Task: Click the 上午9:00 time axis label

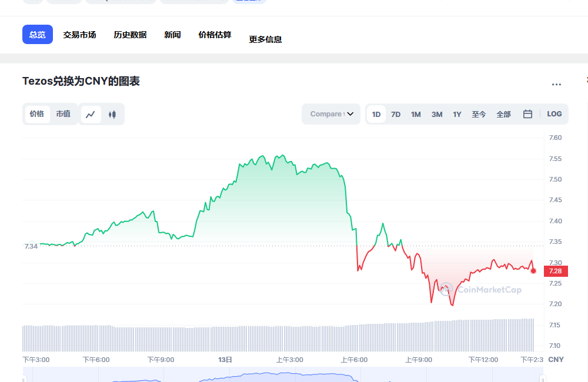Action: [x=419, y=360]
